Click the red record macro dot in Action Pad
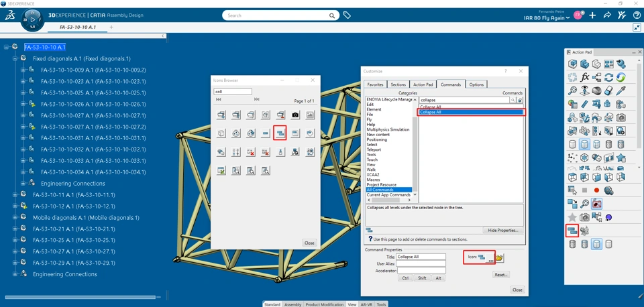The width and height of the screenshot is (644, 307). click(x=596, y=190)
